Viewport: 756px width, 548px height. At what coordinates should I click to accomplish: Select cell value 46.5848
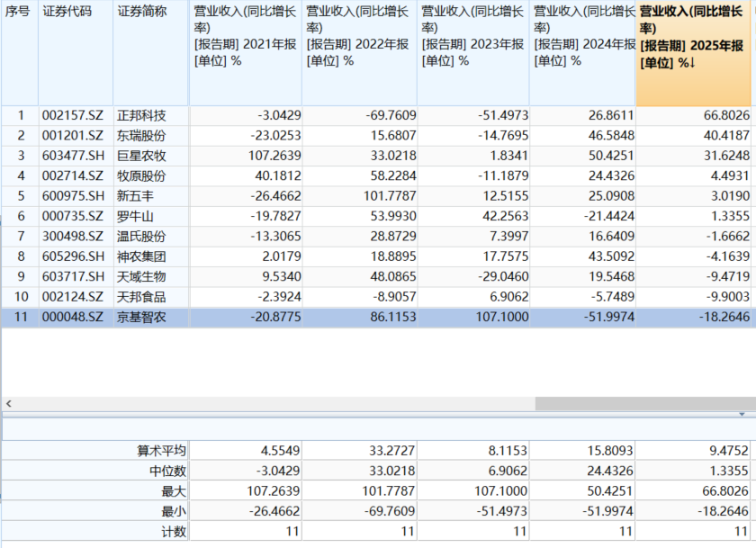[611, 136]
